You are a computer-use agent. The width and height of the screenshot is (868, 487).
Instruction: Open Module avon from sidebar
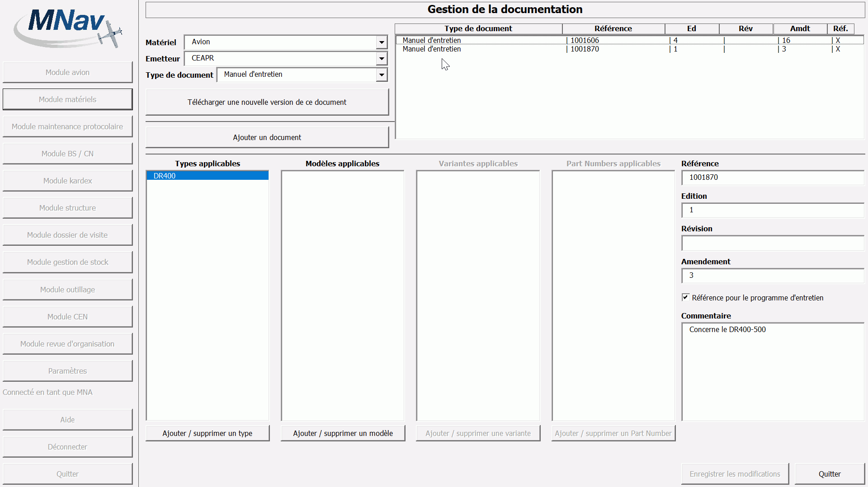pos(67,72)
